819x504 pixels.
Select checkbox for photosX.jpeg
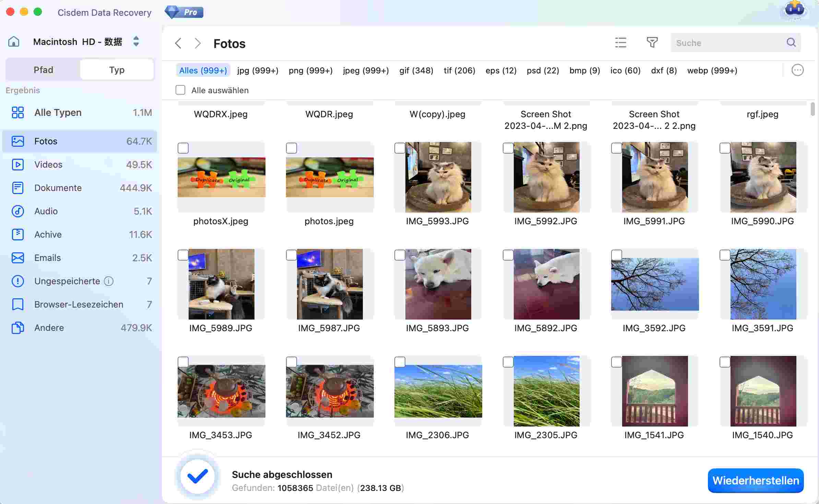click(x=183, y=148)
